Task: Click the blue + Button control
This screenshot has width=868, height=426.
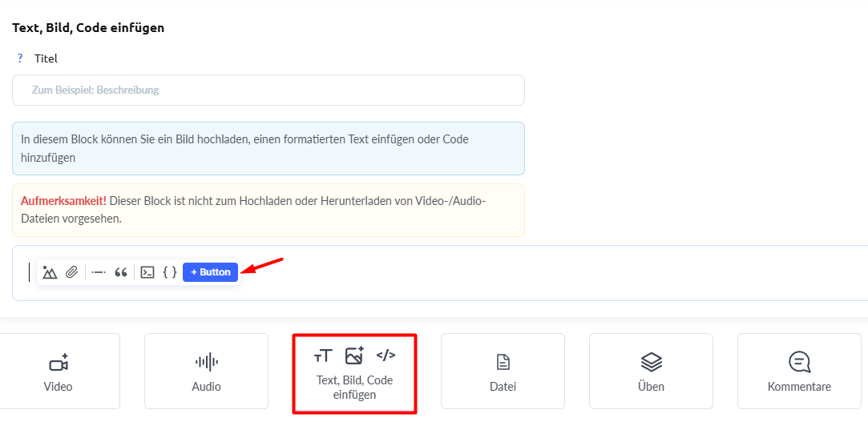Action: (210, 272)
